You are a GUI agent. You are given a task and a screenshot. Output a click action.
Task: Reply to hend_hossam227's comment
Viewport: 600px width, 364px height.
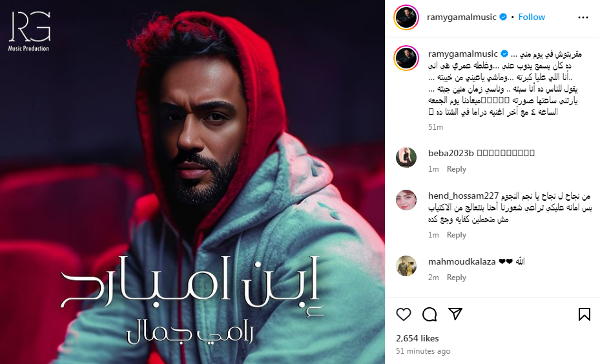click(x=456, y=235)
